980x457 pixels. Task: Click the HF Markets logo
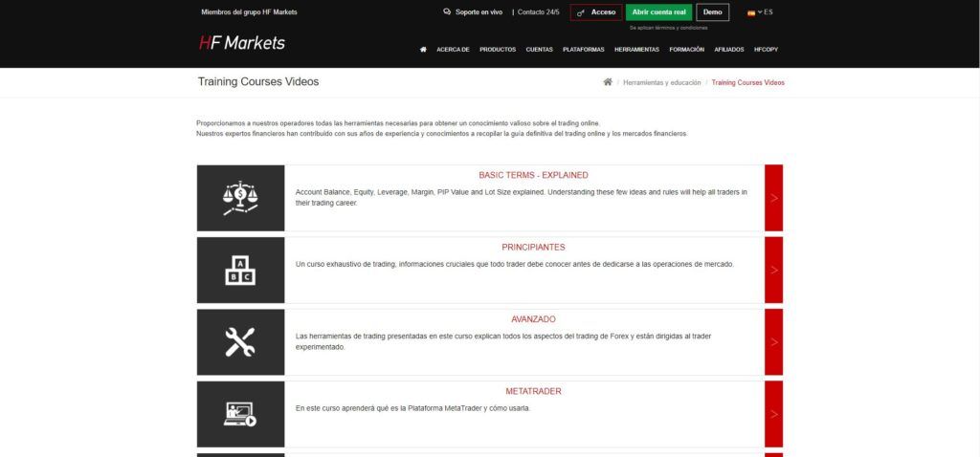[x=242, y=43]
